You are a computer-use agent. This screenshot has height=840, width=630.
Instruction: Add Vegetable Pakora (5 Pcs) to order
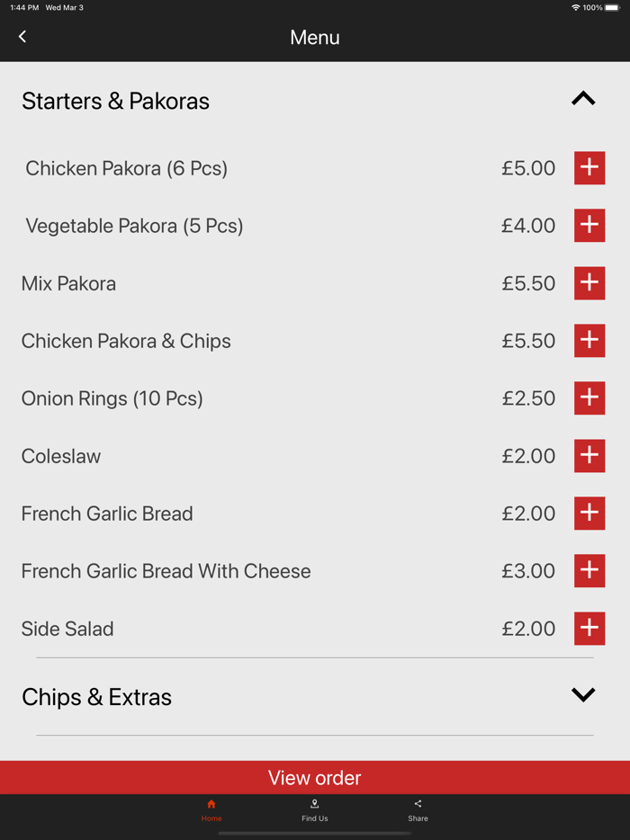[x=589, y=226]
